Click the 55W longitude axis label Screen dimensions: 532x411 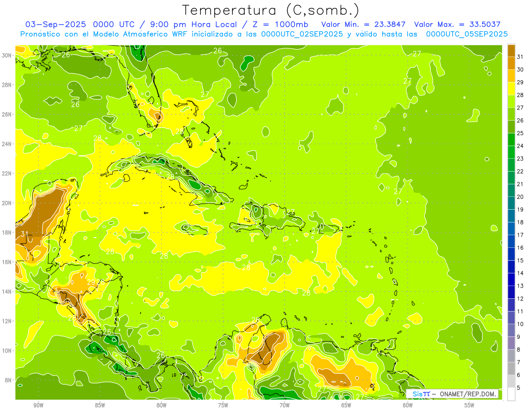pos(469,405)
